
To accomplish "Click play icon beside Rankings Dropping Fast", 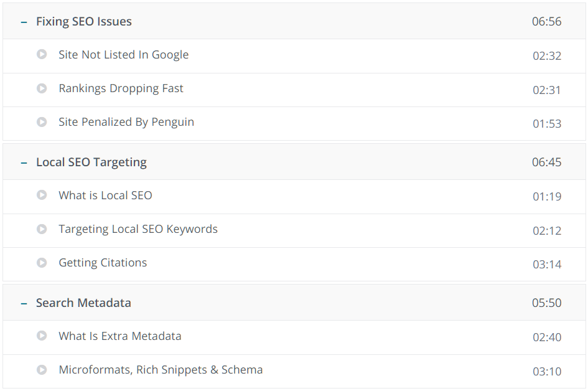I will tap(42, 88).
